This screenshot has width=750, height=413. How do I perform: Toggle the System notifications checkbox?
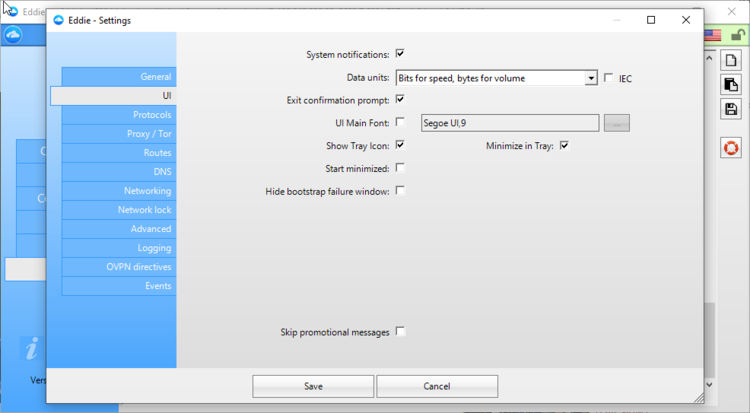[x=400, y=54]
